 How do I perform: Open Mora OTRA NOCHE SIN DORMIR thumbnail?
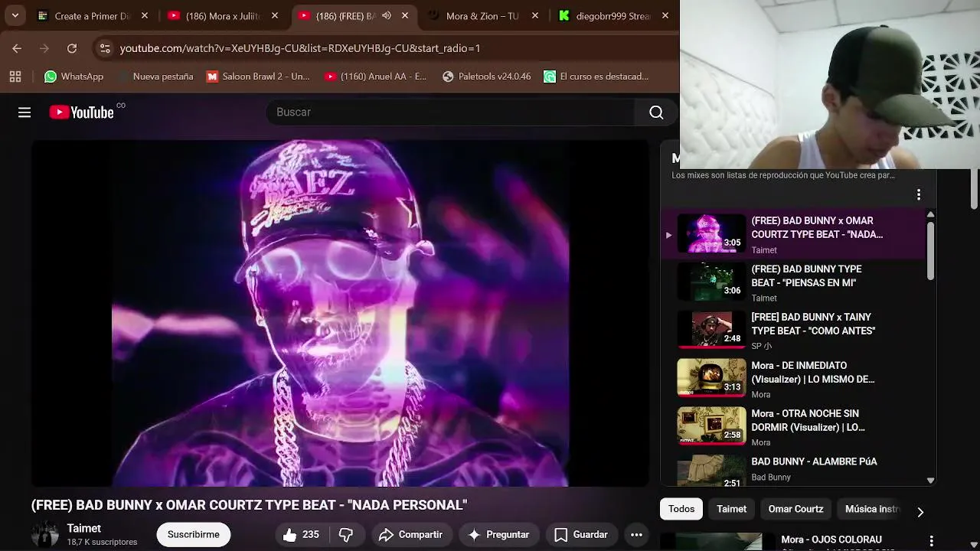tap(711, 426)
